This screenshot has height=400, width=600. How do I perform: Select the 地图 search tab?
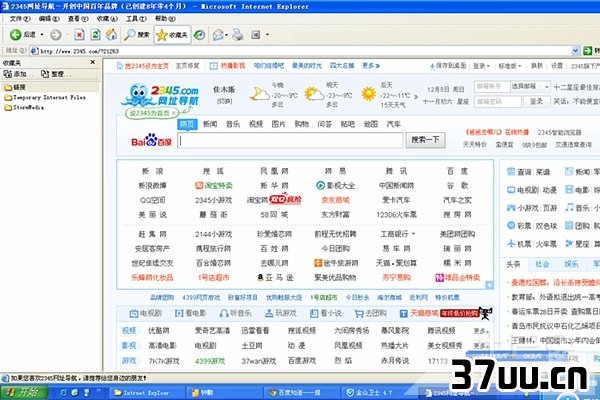pos(370,124)
